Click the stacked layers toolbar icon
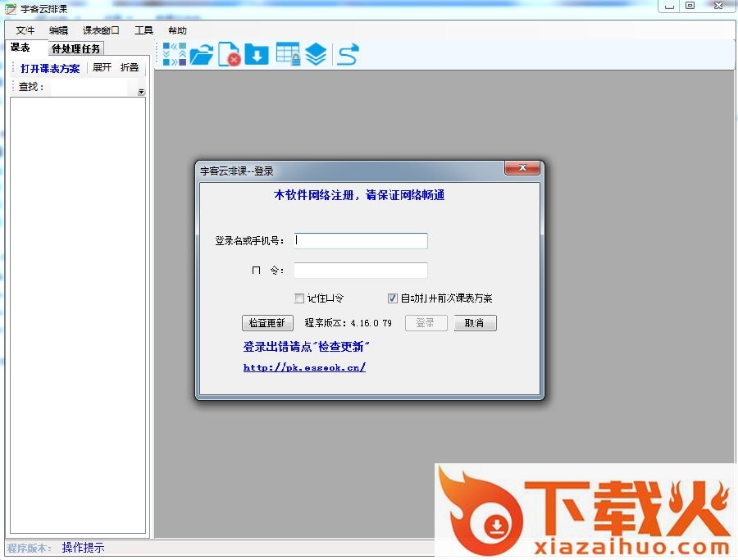The image size is (738, 560). (x=316, y=55)
